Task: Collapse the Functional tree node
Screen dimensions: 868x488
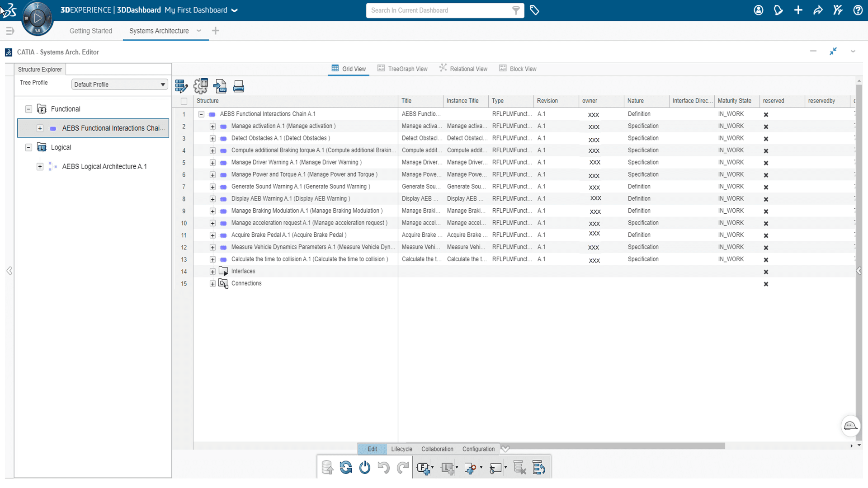Action: [x=28, y=109]
